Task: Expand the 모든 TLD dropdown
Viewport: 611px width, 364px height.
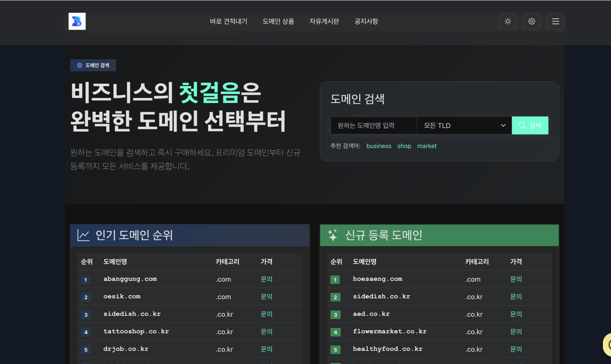Action: [x=464, y=126]
